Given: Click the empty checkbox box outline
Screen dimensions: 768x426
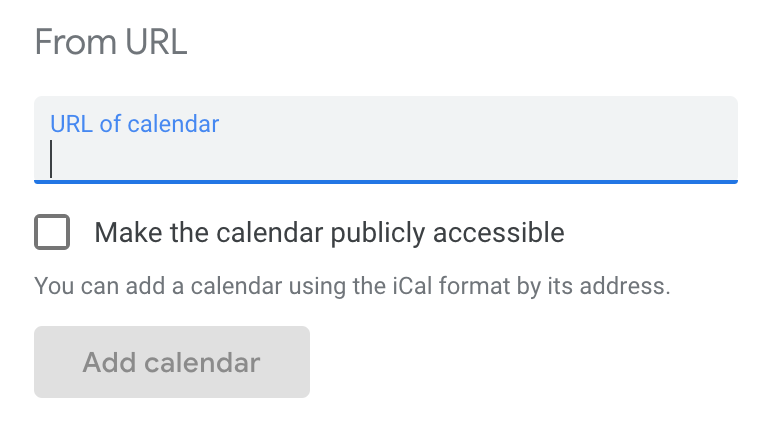Looking at the screenshot, I should pyautogui.click(x=52, y=234).
